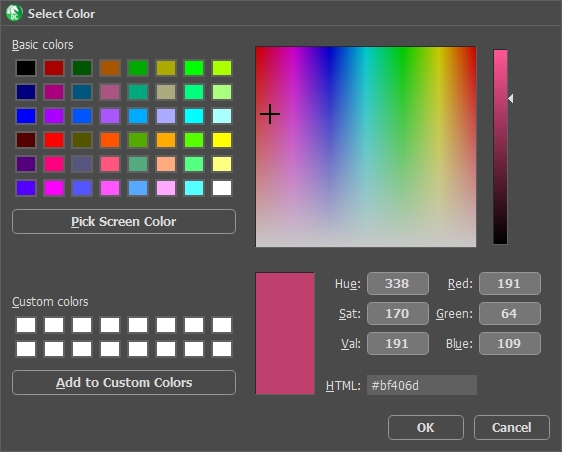Click the brightness slider arrow handle

click(x=511, y=99)
